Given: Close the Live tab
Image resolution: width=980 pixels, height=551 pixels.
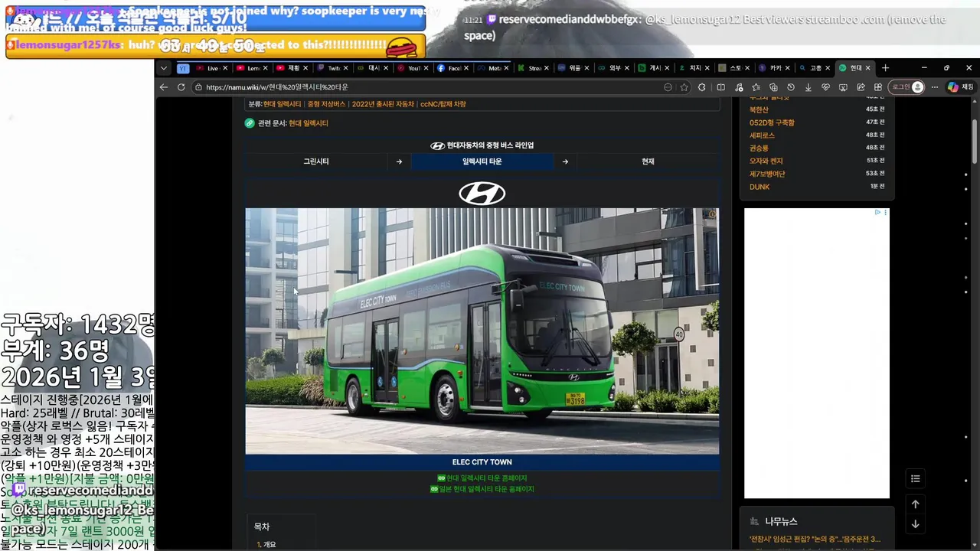Looking at the screenshot, I should 225,68.
